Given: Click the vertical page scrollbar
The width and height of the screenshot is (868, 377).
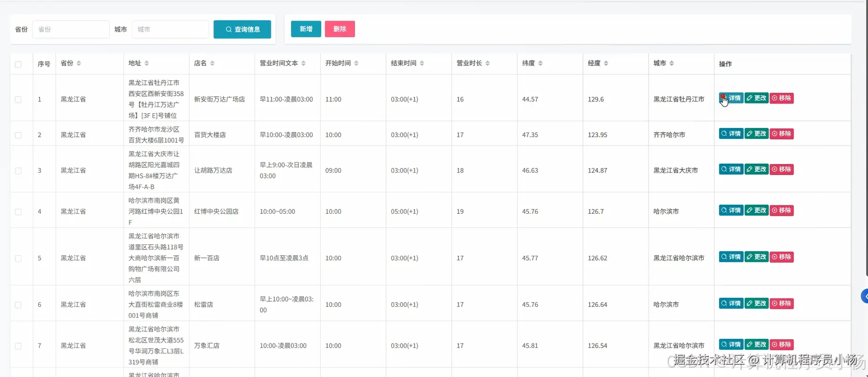Looking at the screenshot, I should pyautogui.click(x=867, y=138).
